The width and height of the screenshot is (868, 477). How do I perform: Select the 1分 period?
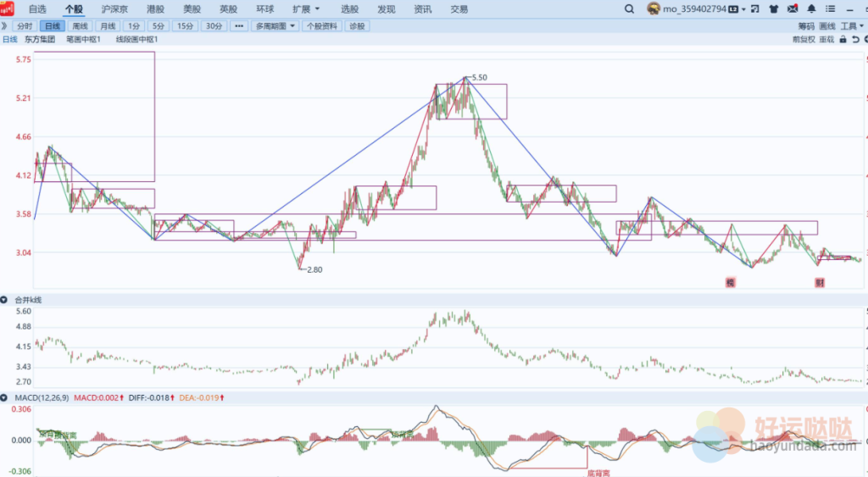pos(134,26)
